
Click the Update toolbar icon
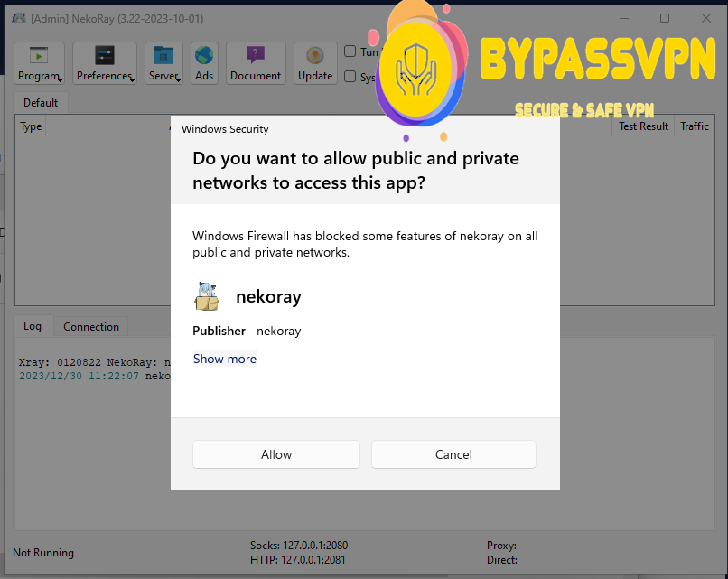pos(315,55)
